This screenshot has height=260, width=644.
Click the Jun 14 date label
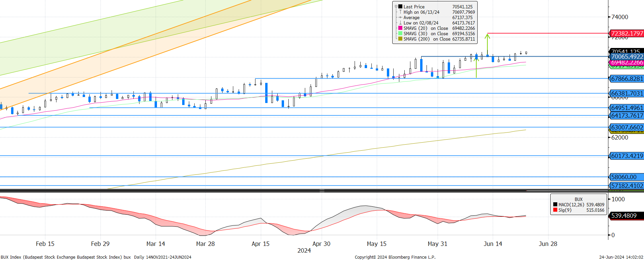[493, 244]
